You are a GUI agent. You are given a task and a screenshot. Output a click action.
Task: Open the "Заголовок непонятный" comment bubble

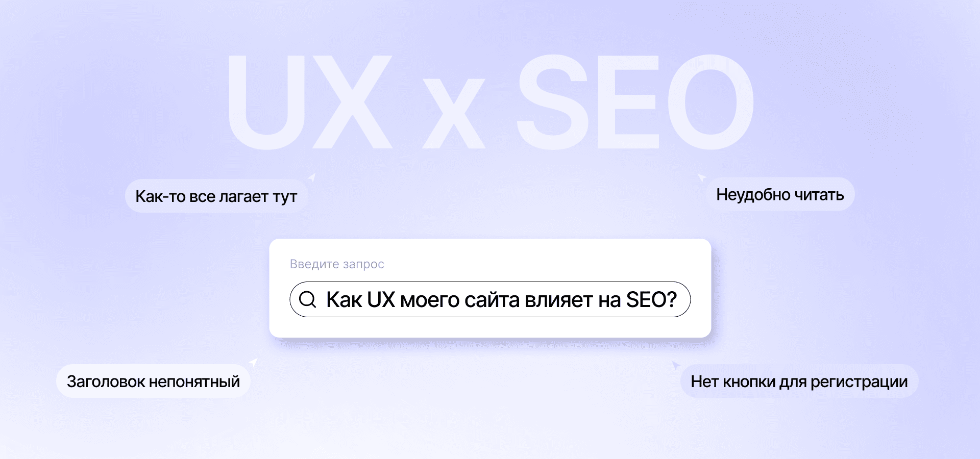point(153,381)
